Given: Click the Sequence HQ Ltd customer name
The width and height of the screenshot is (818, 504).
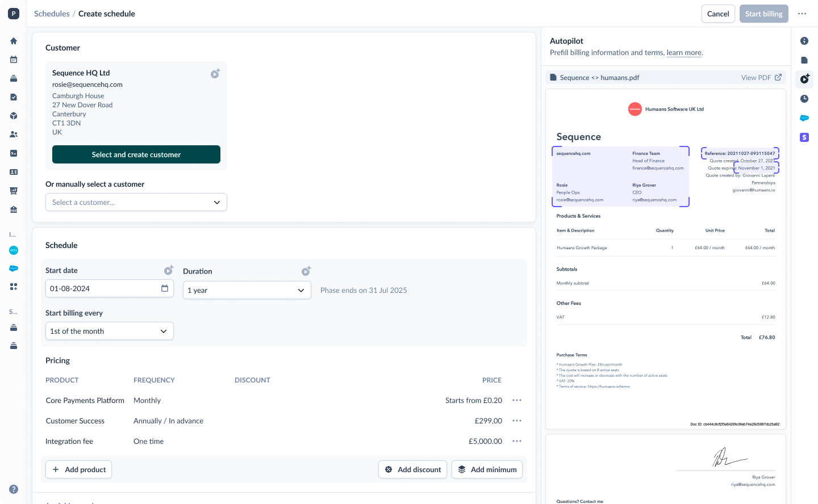Looking at the screenshot, I should 81,73.
